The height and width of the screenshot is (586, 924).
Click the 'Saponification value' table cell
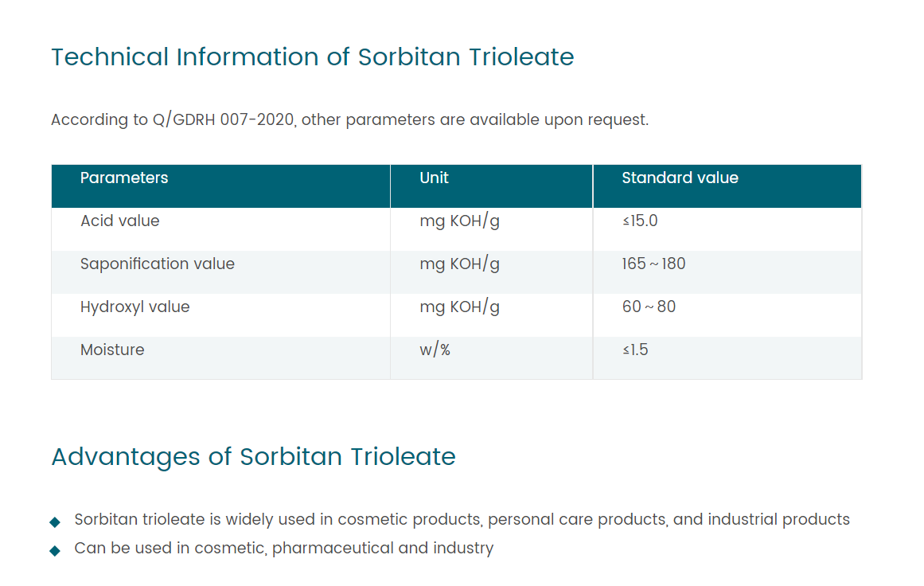point(158,264)
